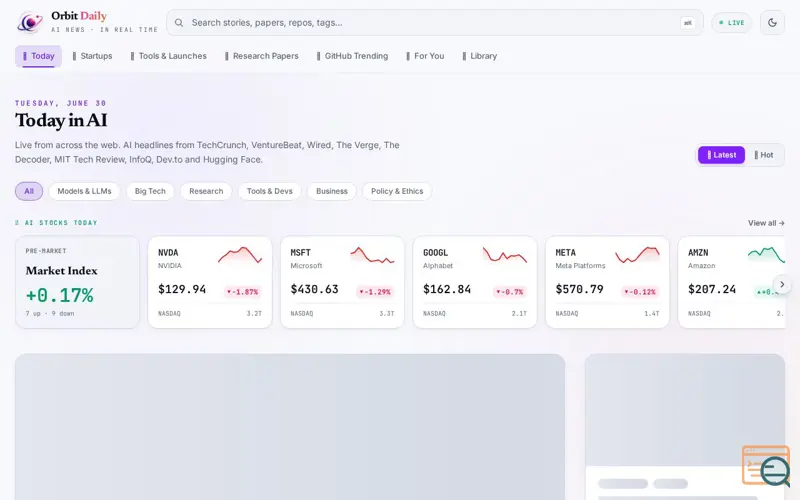This screenshot has width=800, height=500.
Task: Filter by Policy & Ethics
Action: 397,191
